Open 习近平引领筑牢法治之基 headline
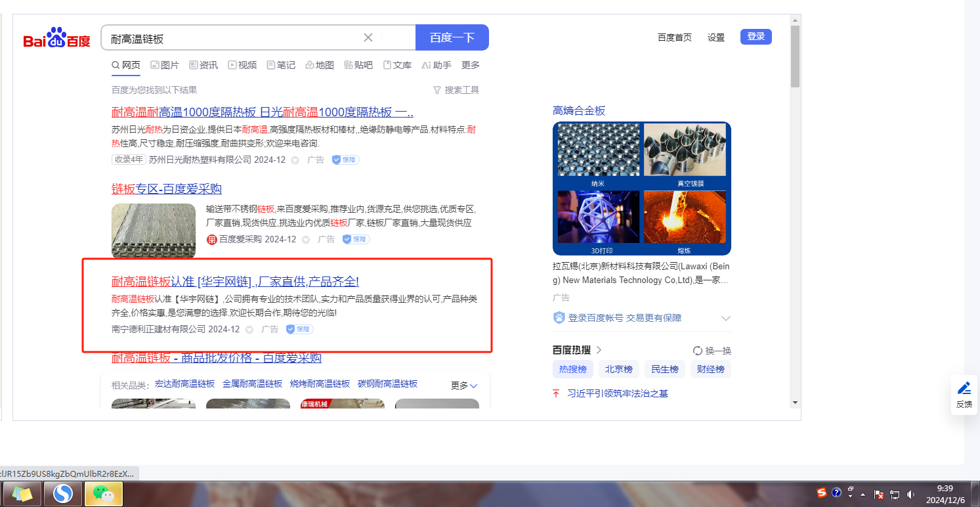The width and height of the screenshot is (980, 507). click(x=618, y=393)
